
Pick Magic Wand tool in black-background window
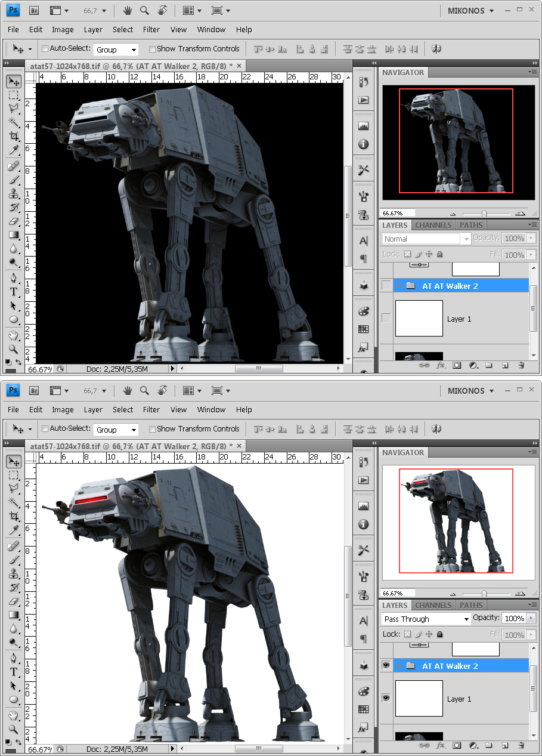(x=14, y=122)
